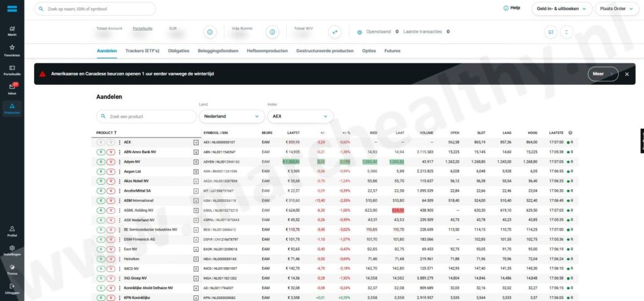
Task: Click K buy button for KPN Koninklijke
Action: 101,298
